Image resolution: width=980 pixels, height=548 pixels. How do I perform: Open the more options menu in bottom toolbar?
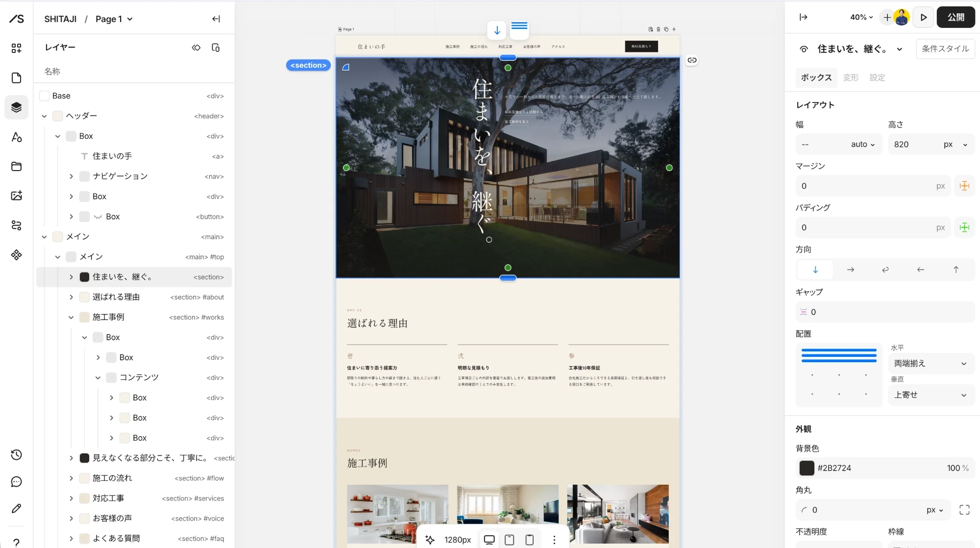[x=554, y=540]
